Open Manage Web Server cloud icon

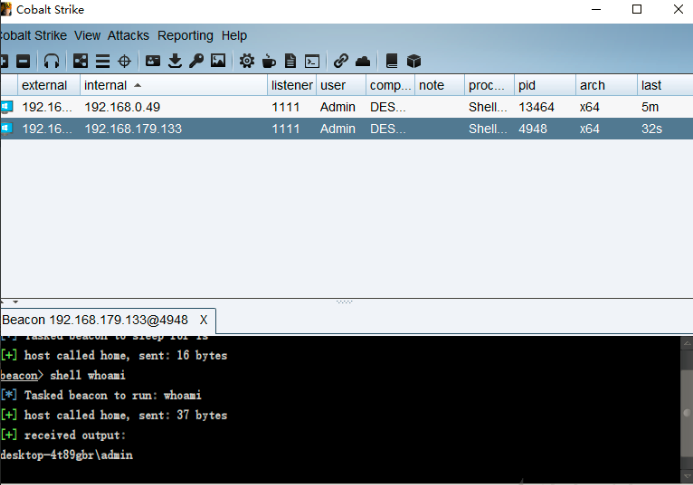coord(363,61)
